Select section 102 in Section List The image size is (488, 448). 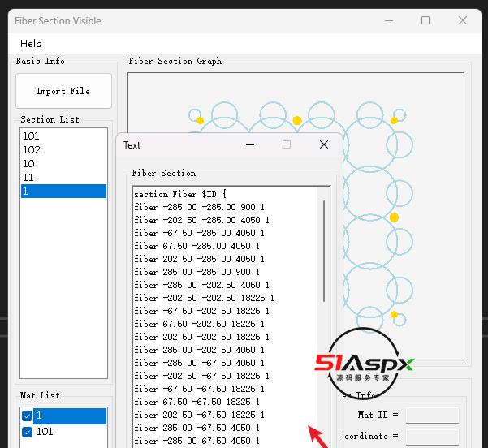pos(63,150)
